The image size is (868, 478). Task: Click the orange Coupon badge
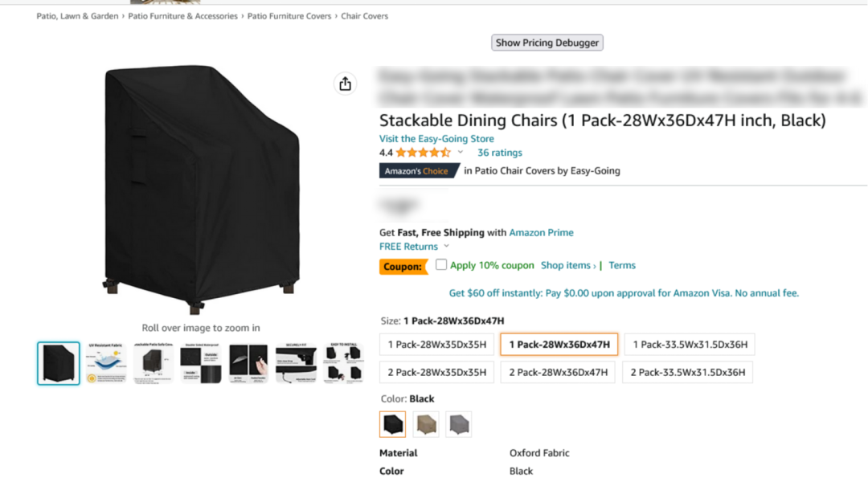403,267
